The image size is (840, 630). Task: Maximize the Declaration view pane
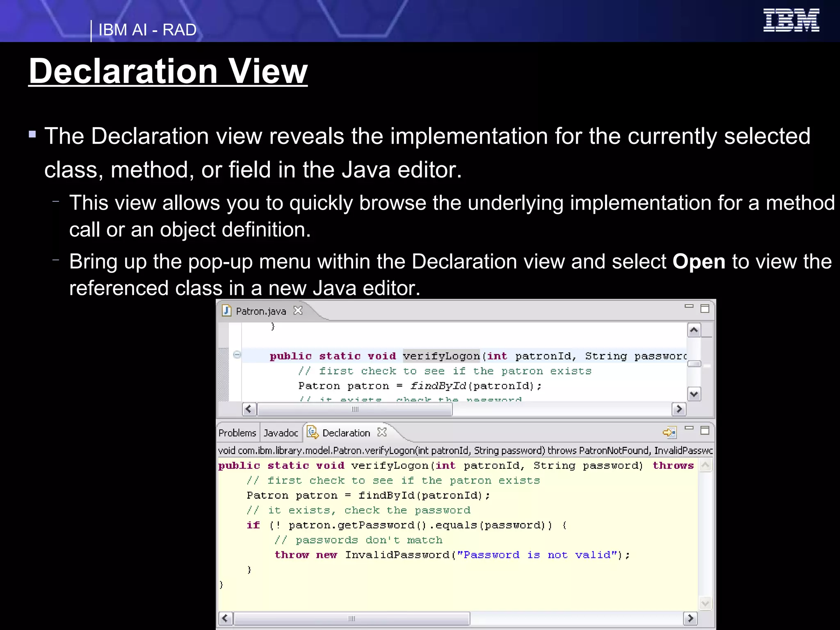click(x=705, y=430)
